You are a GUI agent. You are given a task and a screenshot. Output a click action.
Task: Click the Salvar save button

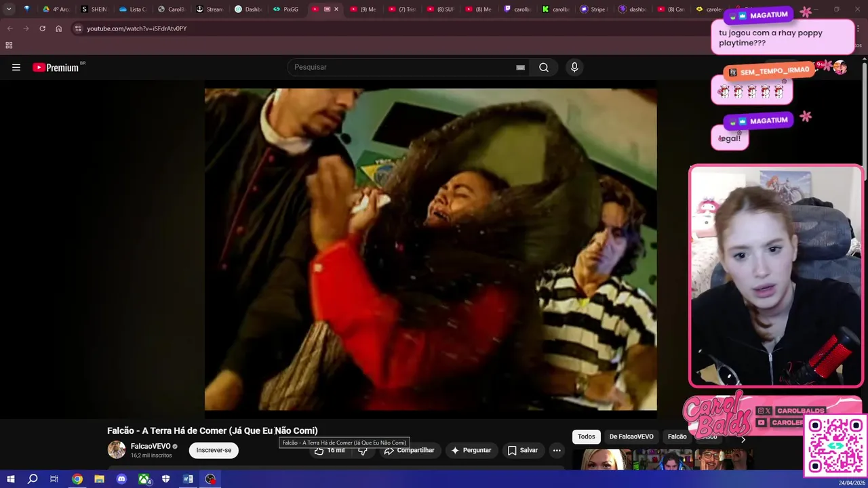coord(523,450)
